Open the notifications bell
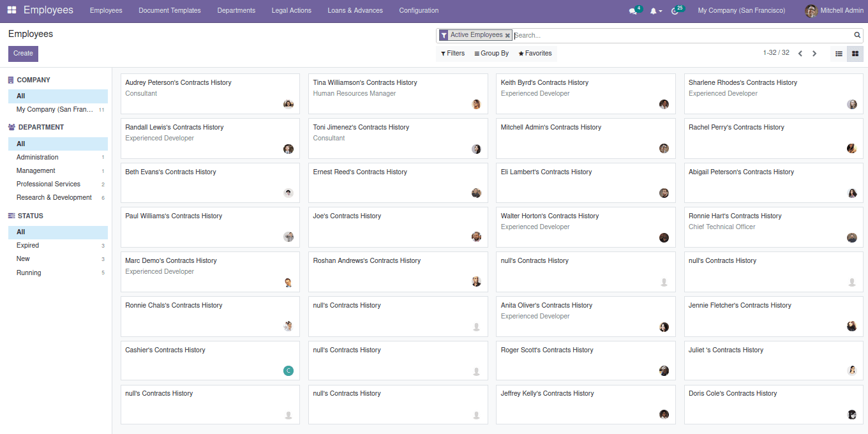Screen dimensions: 868x434 pyautogui.click(x=654, y=11)
